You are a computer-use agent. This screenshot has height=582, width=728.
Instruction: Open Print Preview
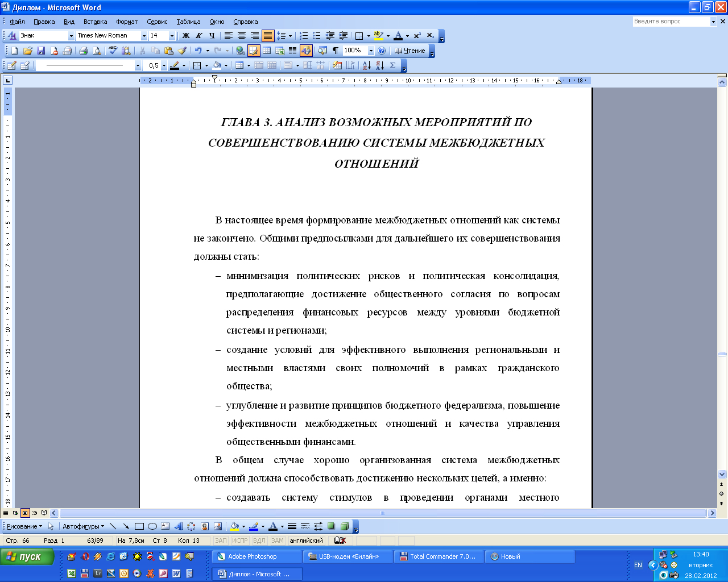(x=97, y=51)
